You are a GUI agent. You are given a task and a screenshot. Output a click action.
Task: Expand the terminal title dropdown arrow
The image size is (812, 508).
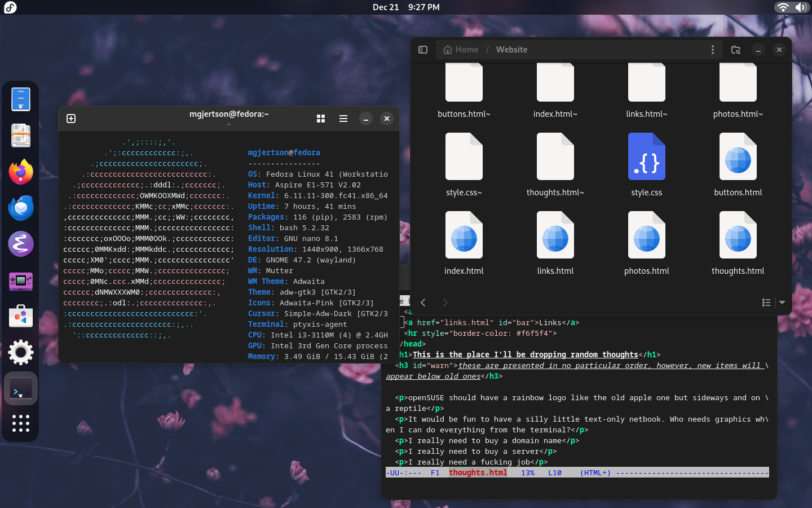coord(229,124)
